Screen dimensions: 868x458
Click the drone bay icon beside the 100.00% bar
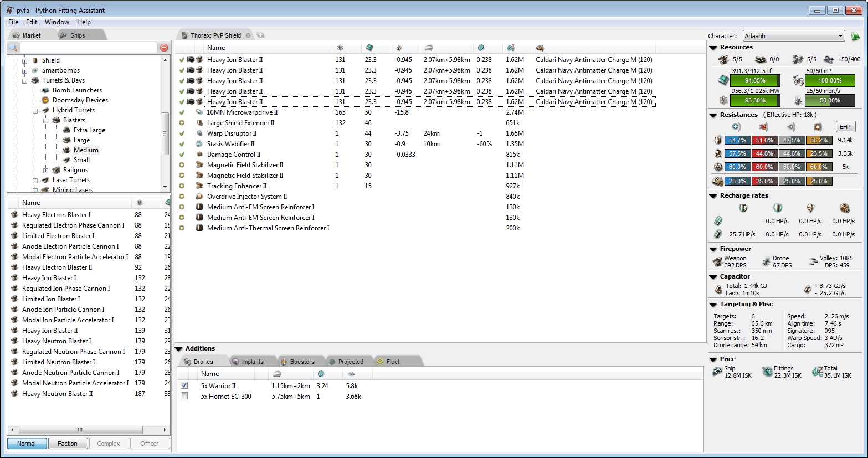(x=798, y=80)
